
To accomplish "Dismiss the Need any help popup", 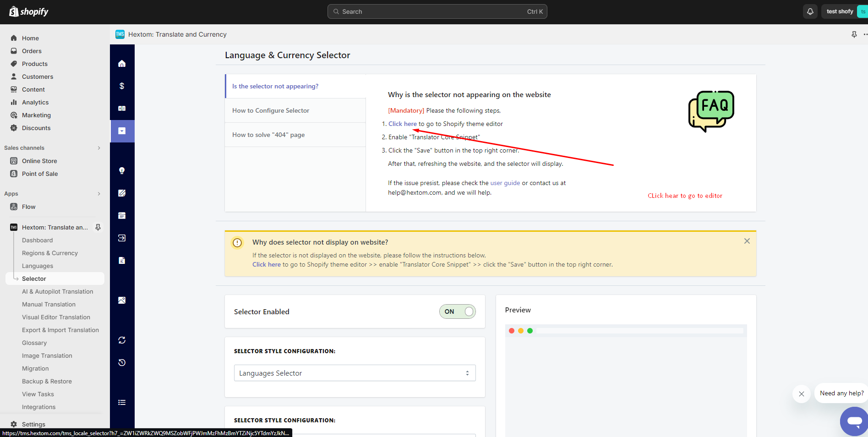I will pos(802,394).
